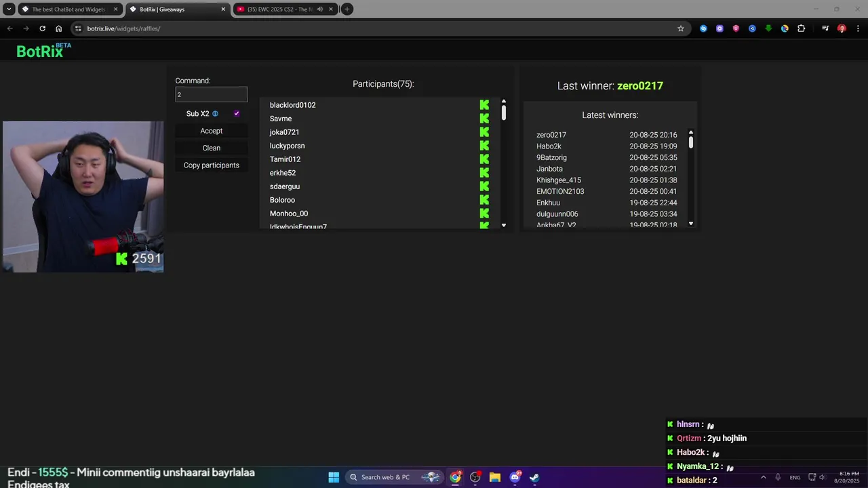The image size is (868, 488).
Task: Show hidden system tray icons
Action: click(x=763, y=477)
